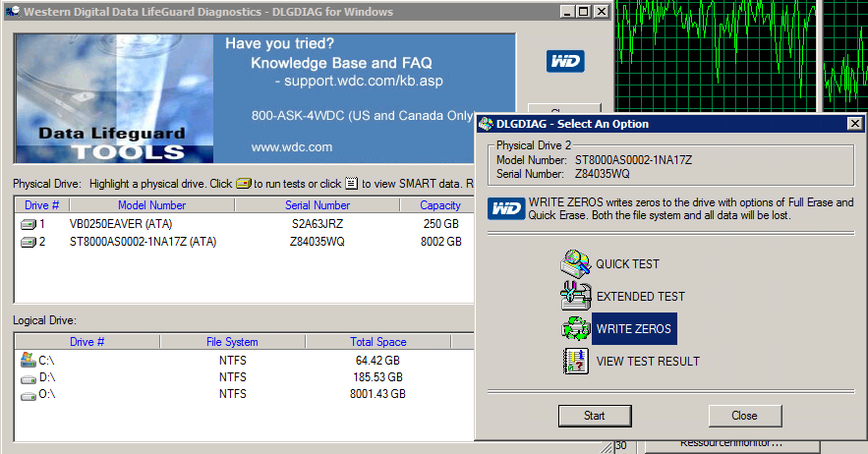Click NTFS file system of C:\ row
This screenshot has width=868, height=454.
tap(233, 361)
